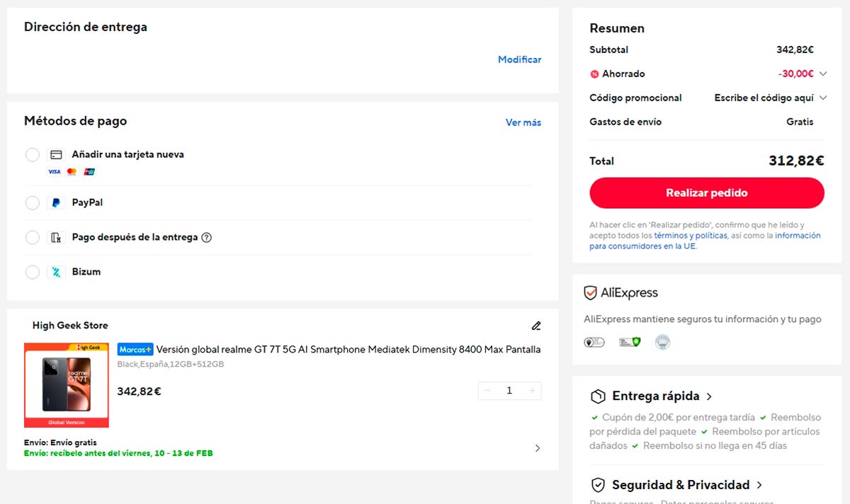Viewport: 850px width, 504px height.
Task: Open 'Ver más' payment methods
Action: pos(523,122)
